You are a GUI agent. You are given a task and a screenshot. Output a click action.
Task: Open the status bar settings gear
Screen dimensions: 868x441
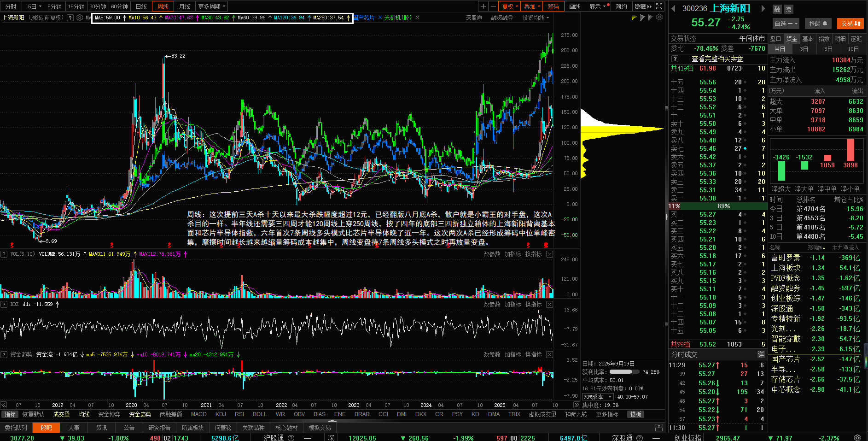pos(857,438)
